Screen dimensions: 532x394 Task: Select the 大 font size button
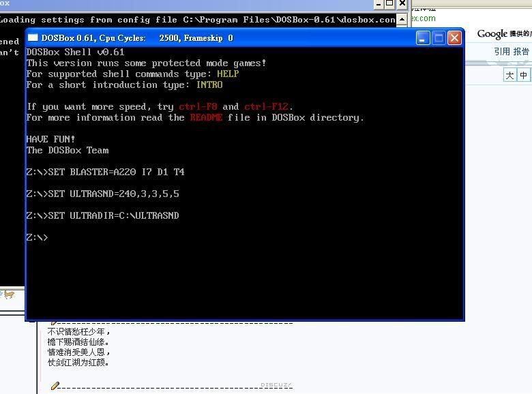[509, 75]
